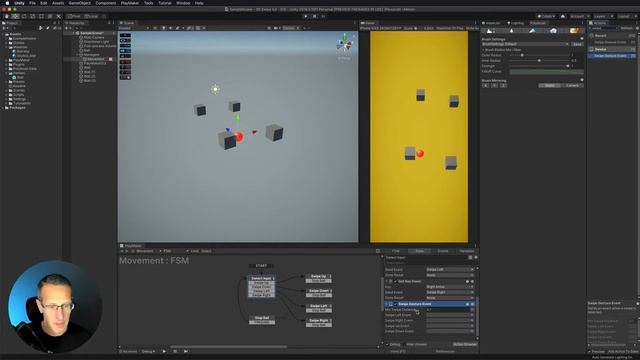
Task: Click Min Swipe Distance input field
Action: pyautogui.click(x=448, y=310)
